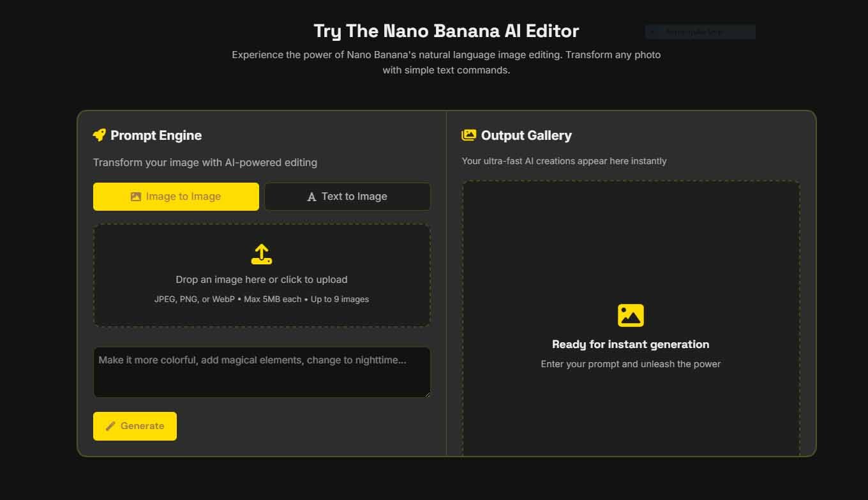Click the yellow upload arrow icon
Viewport: 868px width, 500px height.
(x=262, y=254)
